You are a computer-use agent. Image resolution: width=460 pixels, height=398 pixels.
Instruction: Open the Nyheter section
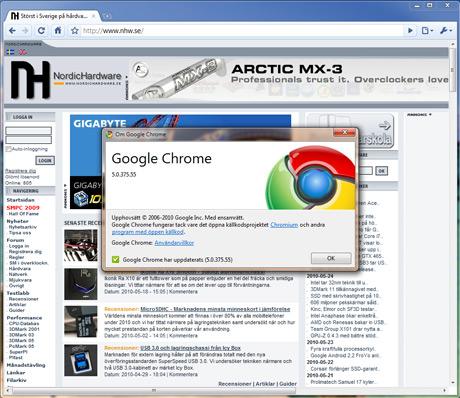pyautogui.click(x=18, y=221)
